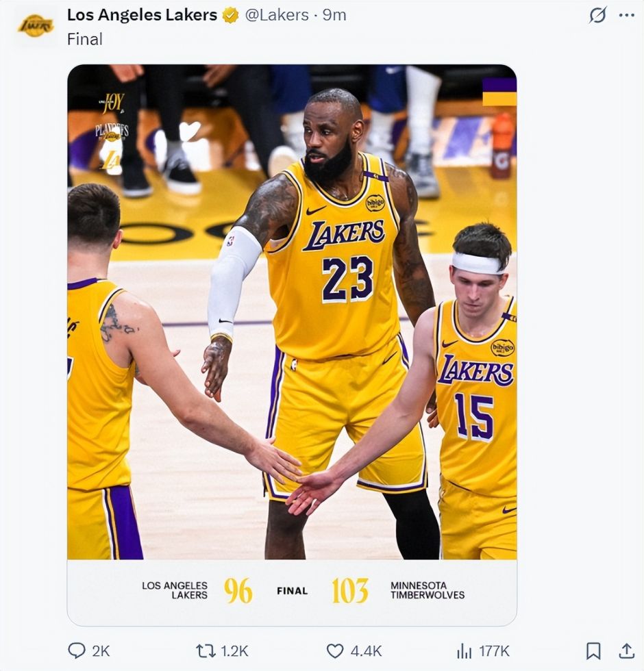Image resolution: width=644 pixels, height=671 pixels.
Task: Click the Grok explain icon
Action: pos(597,15)
